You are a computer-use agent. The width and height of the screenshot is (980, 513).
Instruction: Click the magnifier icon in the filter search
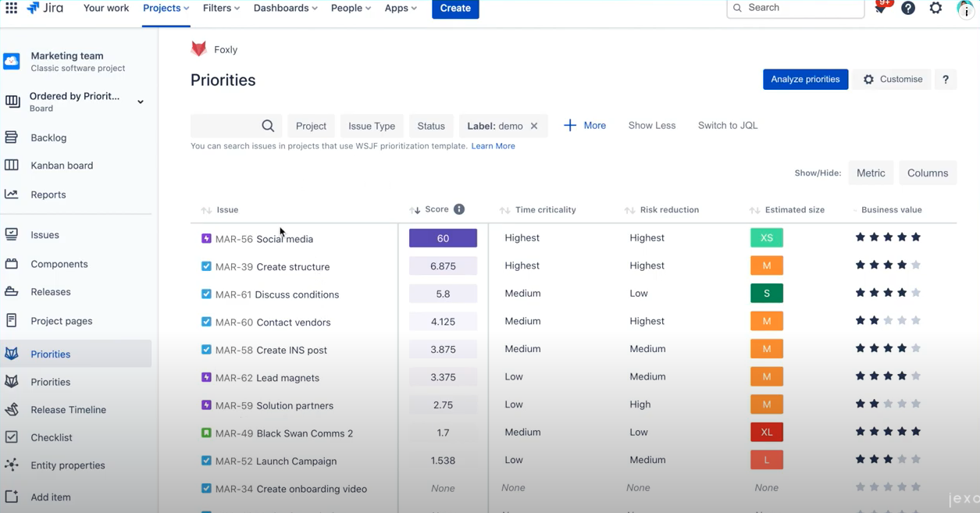pyautogui.click(x=268, y=125)
